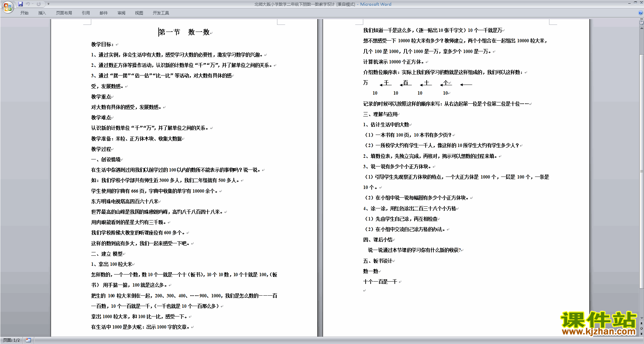Click the vertical scrollbar down arrow
This screenshot has width=644, height=344.
pyautogui.click(x=641, y=318)
